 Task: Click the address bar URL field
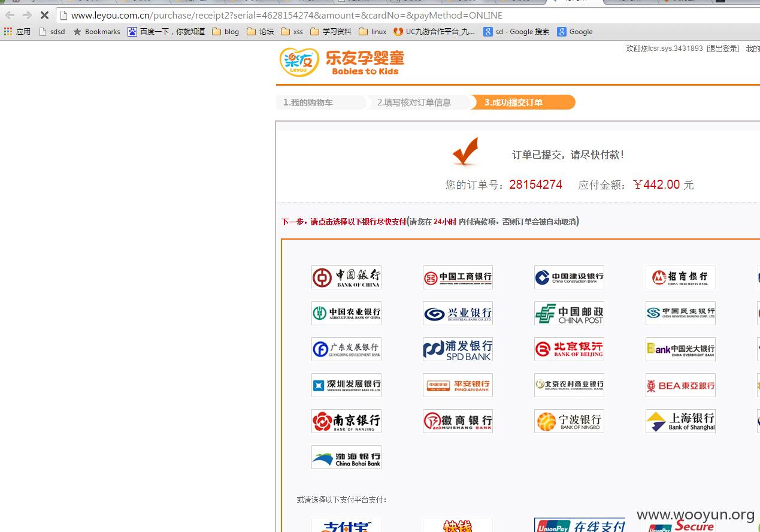click(408, 16)
